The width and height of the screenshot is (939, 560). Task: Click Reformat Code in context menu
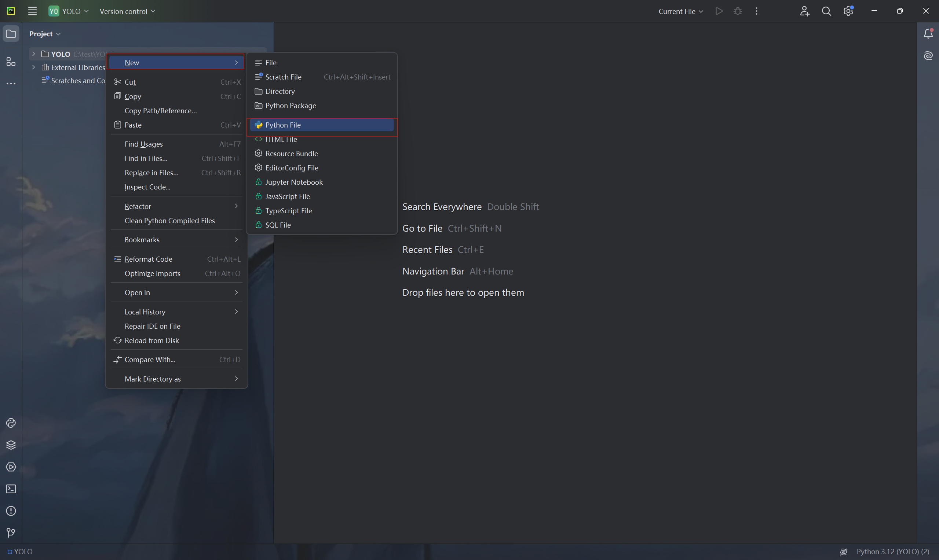[149, 259]
